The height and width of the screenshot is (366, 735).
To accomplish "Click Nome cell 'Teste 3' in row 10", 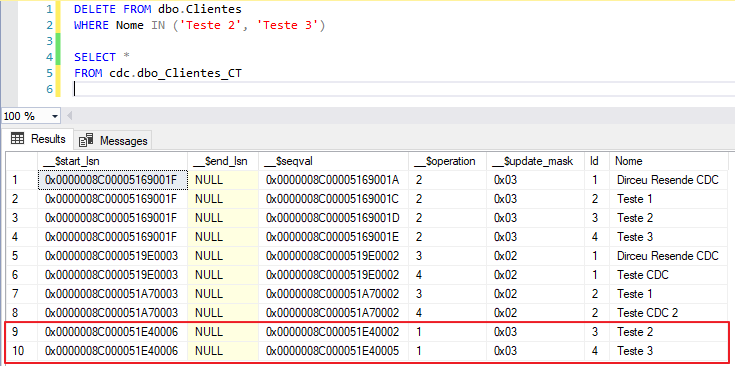I will pyautogui.click(x=668, y=351).
